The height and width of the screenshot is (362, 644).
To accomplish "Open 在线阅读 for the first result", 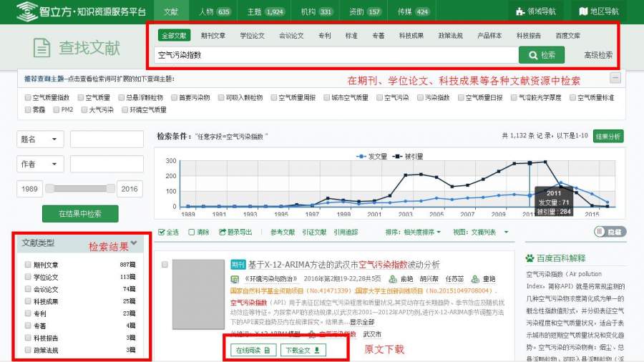I will tap(253, 350).
